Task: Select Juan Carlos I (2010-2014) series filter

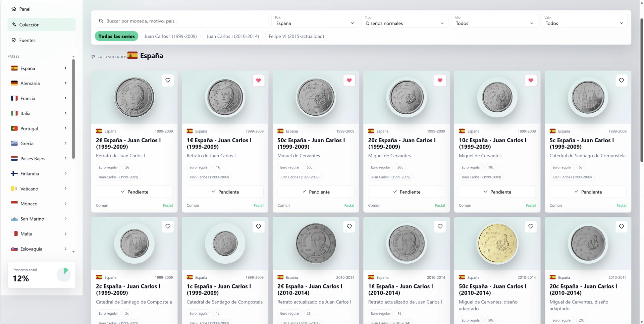Action: (233, 36)
